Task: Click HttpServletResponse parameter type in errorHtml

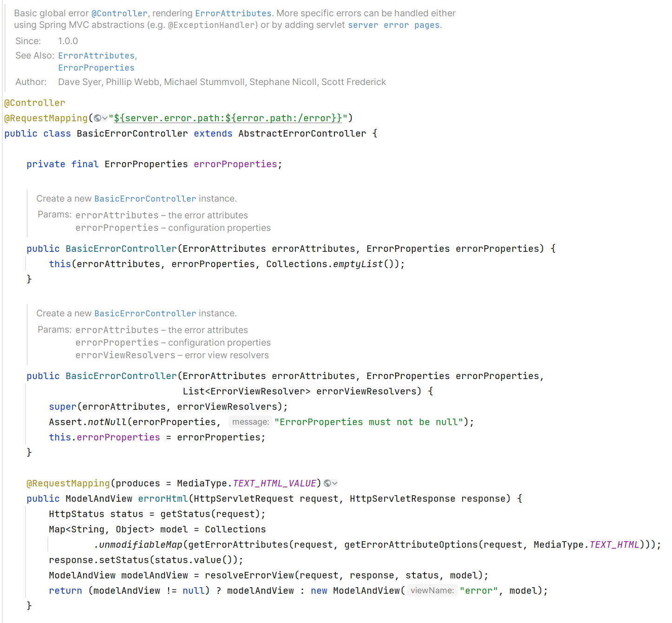Action: (x=403, y=498)
